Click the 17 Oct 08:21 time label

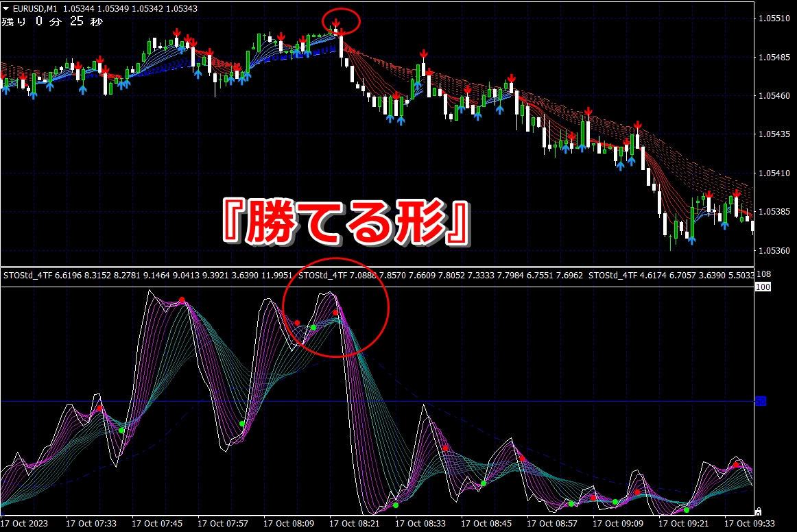click(355, 523)
